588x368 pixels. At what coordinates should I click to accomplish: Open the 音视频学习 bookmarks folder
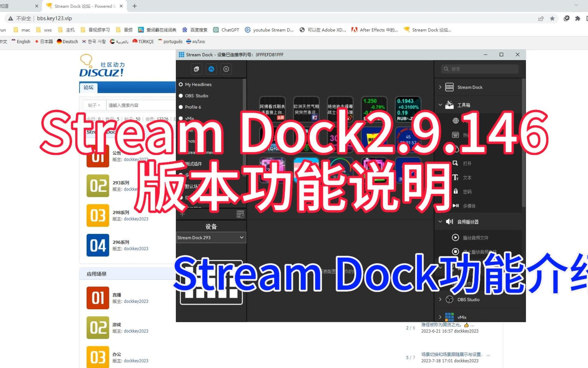pos(95,30)
